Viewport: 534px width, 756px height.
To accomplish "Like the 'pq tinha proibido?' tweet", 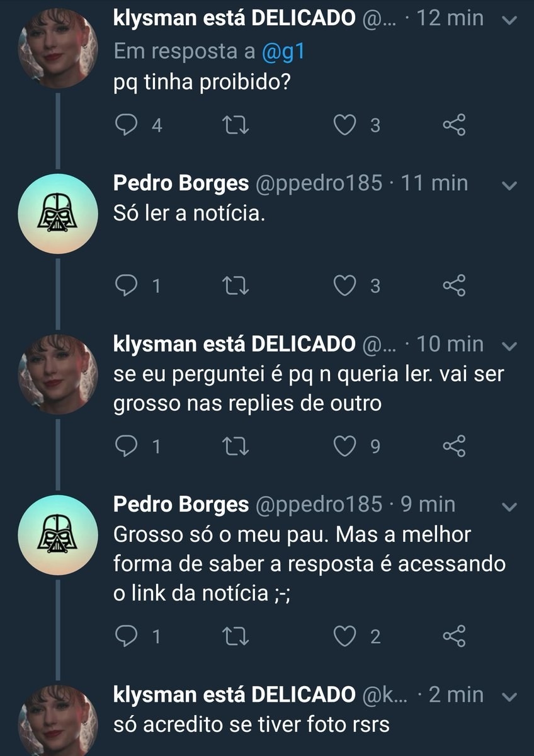I will 344,125.
